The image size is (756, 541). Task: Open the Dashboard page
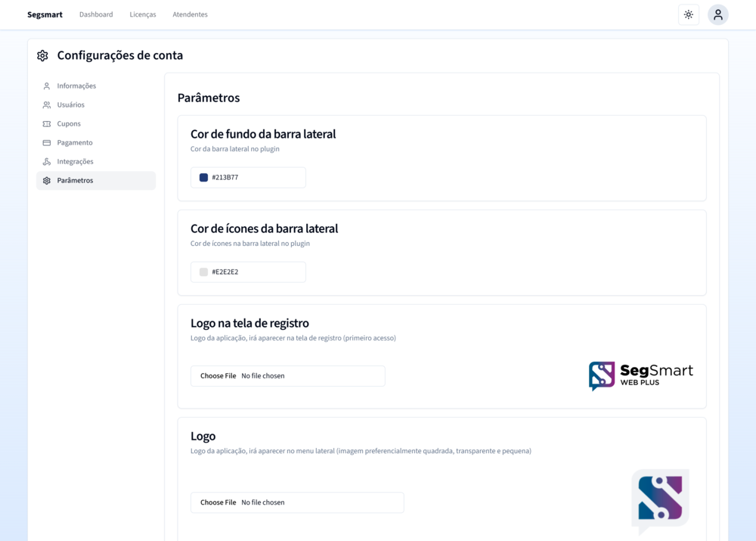tap(96, 14)
